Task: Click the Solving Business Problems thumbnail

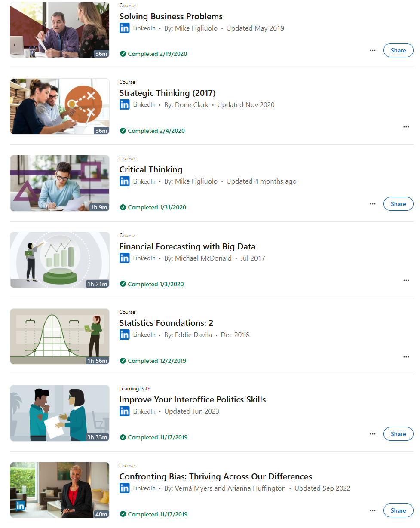Action: tap(60, 30)
